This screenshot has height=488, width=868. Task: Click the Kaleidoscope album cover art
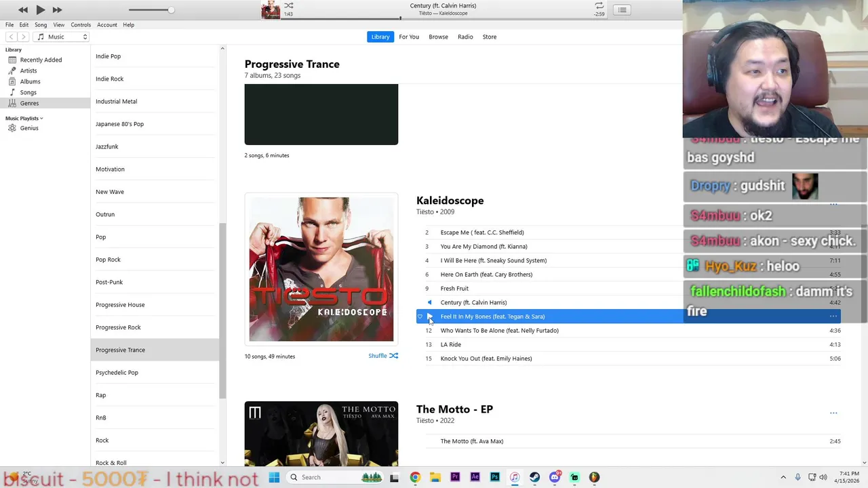321,270
